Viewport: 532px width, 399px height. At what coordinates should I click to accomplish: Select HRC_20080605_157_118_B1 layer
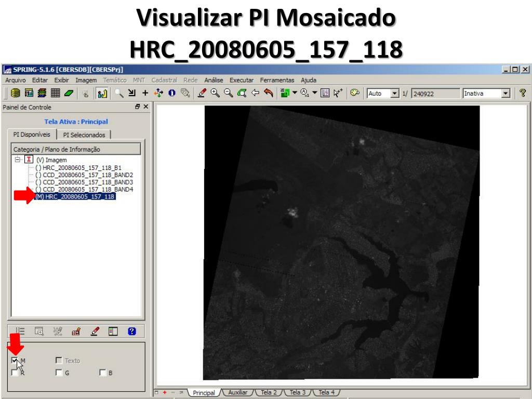[x=78, y=168]
